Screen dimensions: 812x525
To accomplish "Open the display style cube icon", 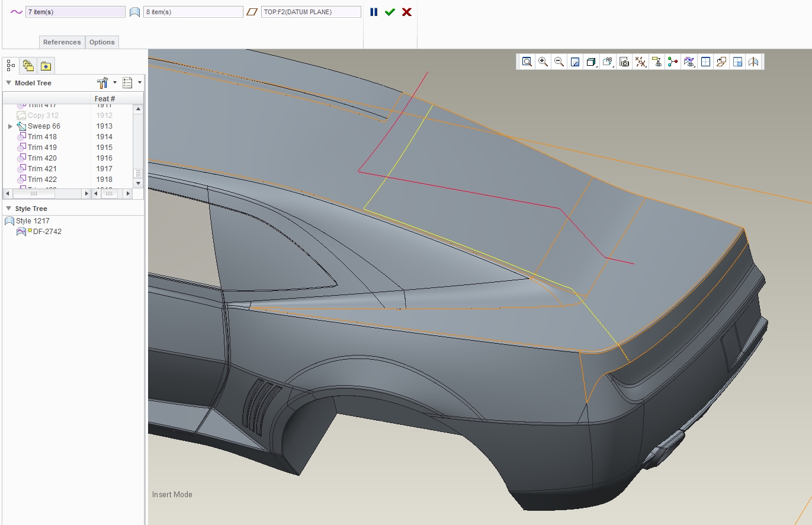I will click(590, 62).
